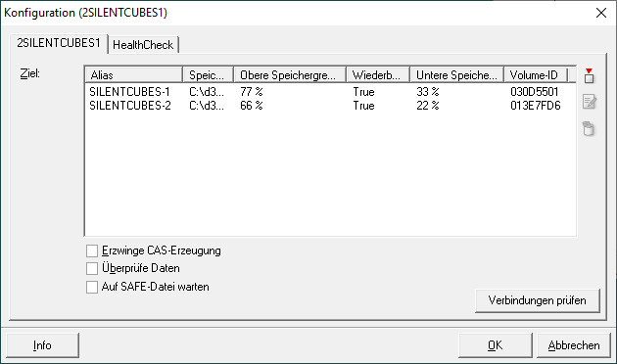Sort by the Alias column header
The width and height of the screenshot is (617, 364).
point(134,74)
